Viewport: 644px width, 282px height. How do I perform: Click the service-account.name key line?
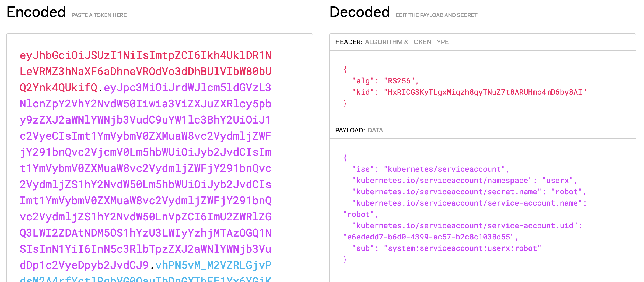pos(469,203)
